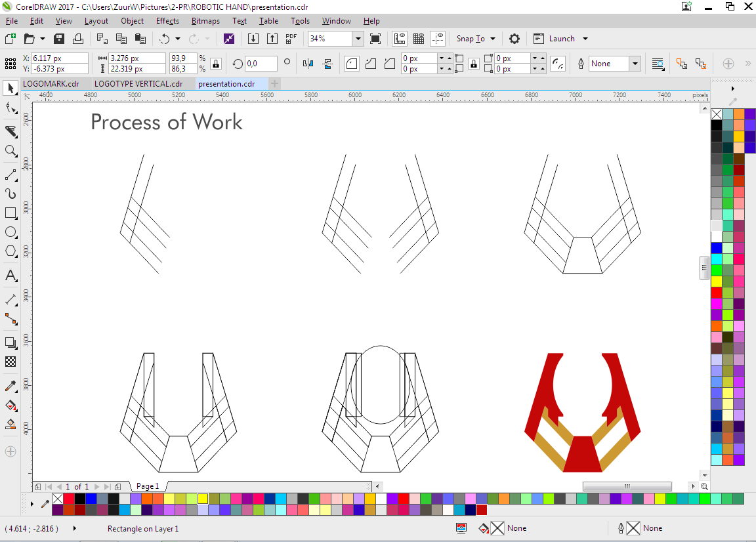Image resolution: width=756 pixels, height=542 pixels.
Task: Select the Interactive Fill tool
Action: (10, 405)
